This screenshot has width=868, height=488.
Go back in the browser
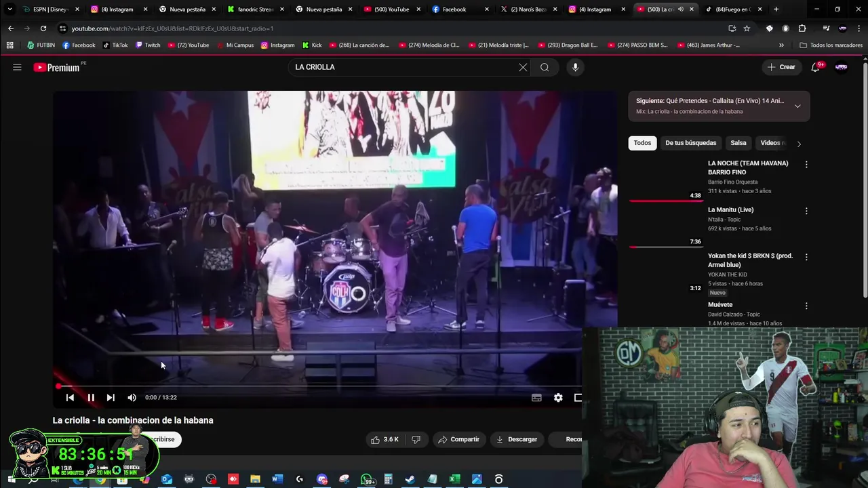11,28
